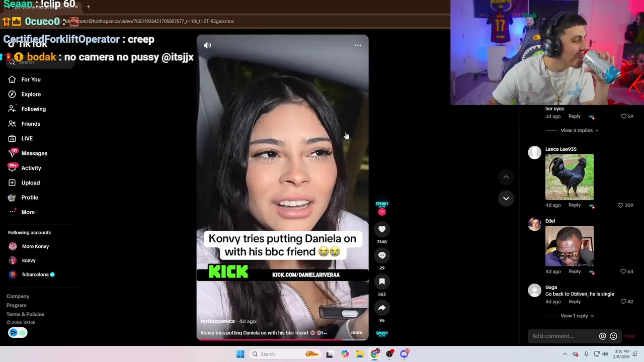Image resolution: width=644 pixels, height=362 pixels.
Task: Open the More ellipsis icon in sidebar
Action: click(x=12, y=212)
